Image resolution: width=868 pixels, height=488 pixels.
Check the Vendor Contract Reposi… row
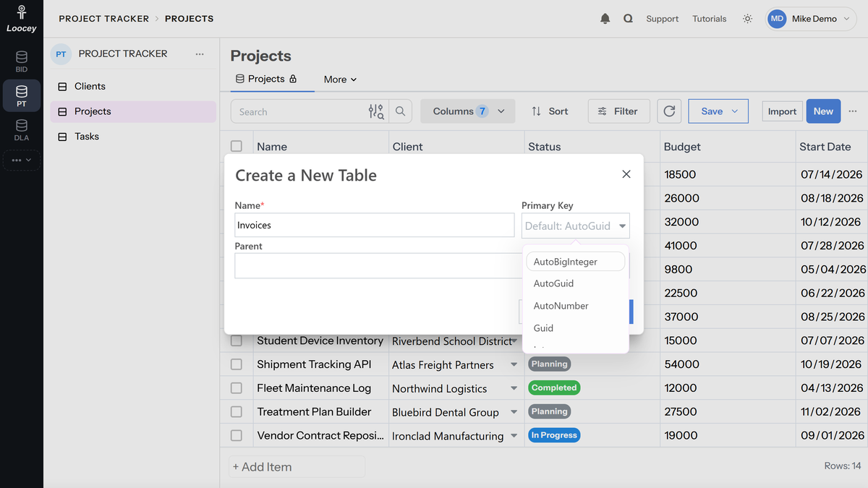[237, 435]
